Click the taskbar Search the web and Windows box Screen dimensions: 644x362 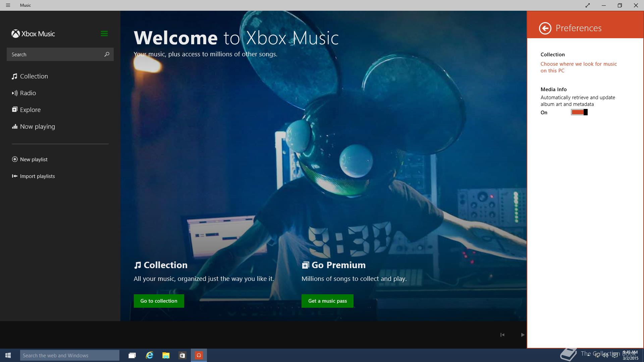[70, 355]
